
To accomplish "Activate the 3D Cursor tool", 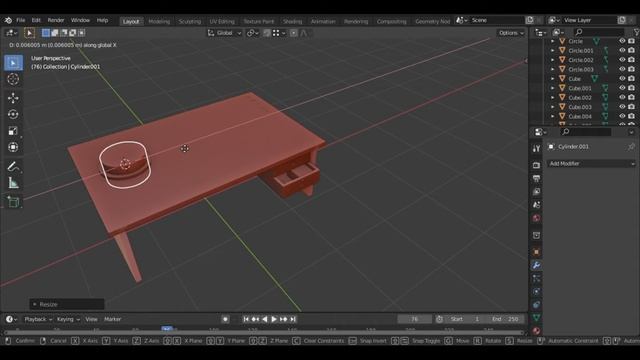I will pyautogui.click(x=13, y=79).
